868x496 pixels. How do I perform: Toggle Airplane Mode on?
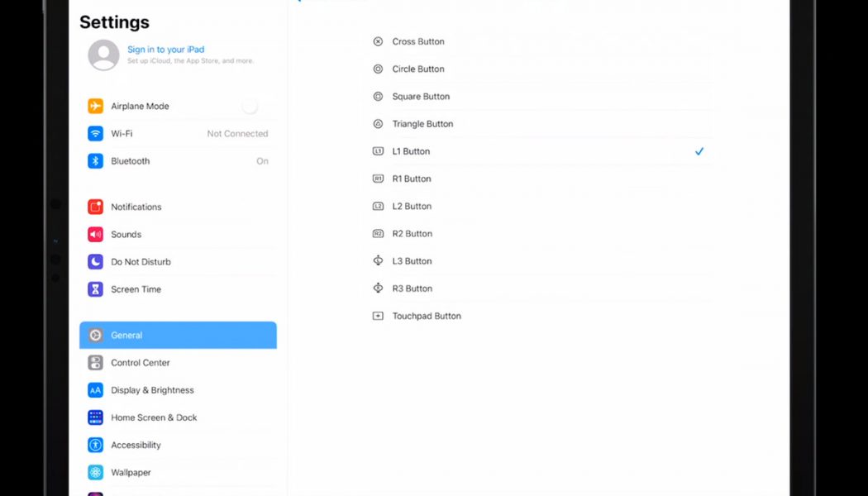250,106
